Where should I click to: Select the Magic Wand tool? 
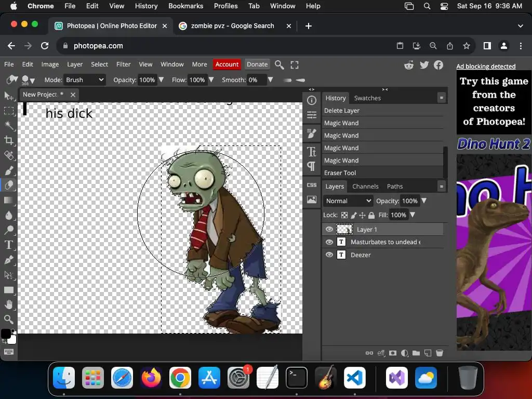point(9,125)
